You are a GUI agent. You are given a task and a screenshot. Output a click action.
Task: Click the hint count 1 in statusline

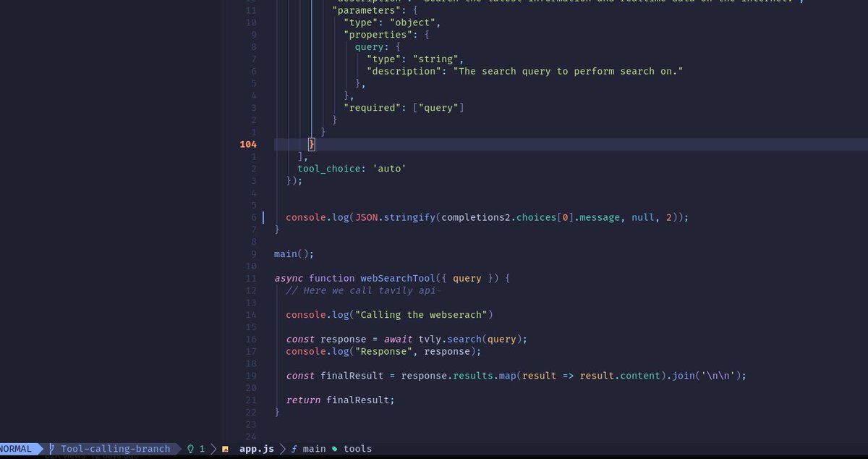(202, 449)
